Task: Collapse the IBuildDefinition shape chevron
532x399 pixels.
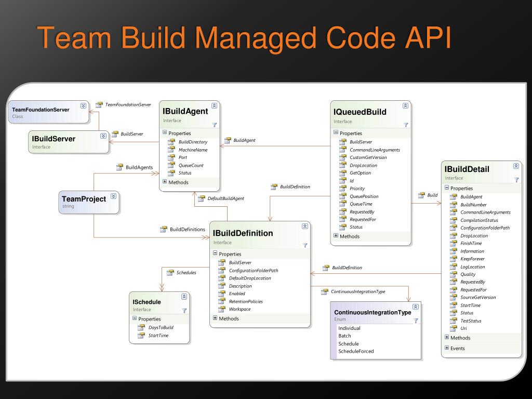Action: [305, 227]
